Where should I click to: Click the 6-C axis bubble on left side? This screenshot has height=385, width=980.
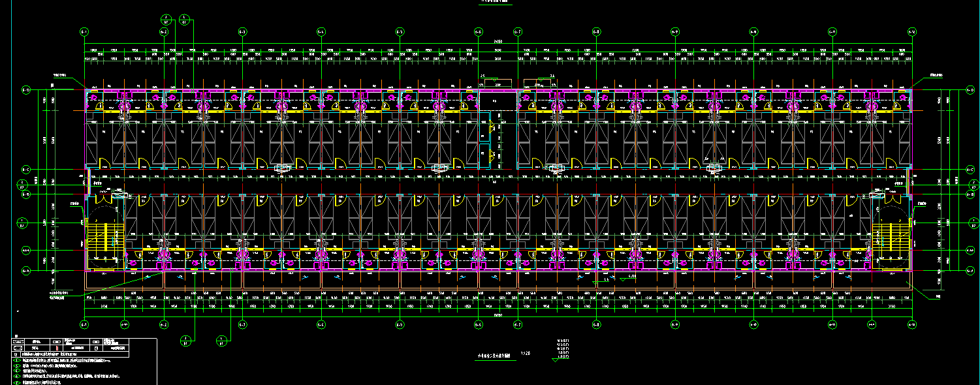27,169
